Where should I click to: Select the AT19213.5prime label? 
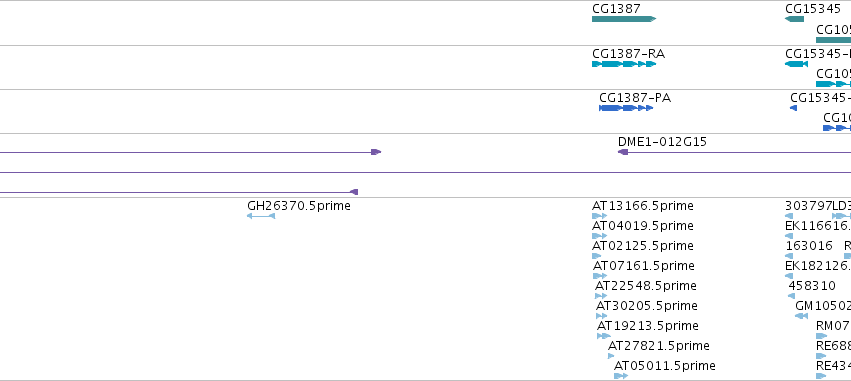[647, 326]
